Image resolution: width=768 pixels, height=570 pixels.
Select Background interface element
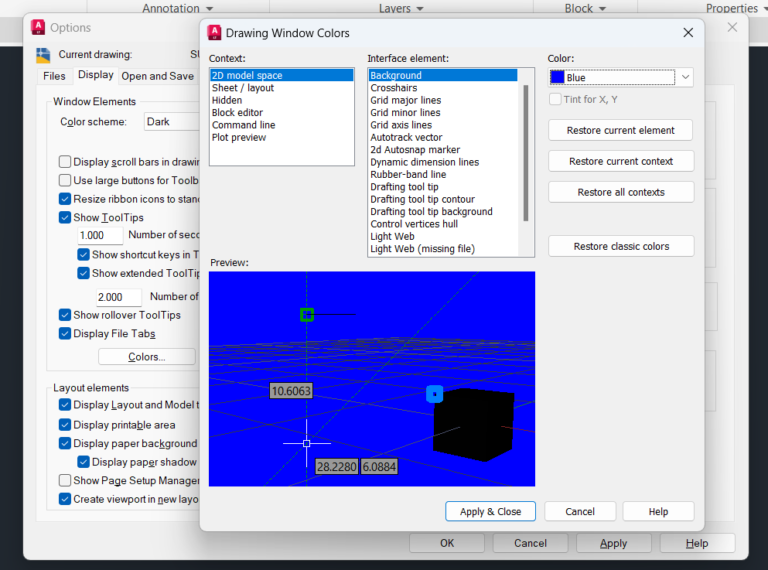click(443, 75)
